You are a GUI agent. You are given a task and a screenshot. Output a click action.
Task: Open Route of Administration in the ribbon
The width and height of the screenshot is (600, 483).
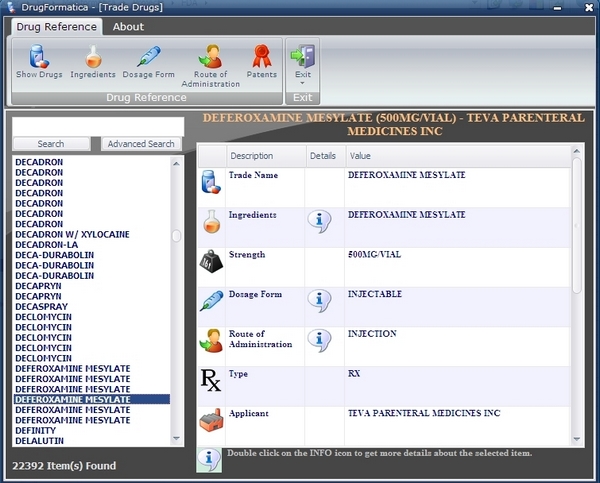pos(210,65)
